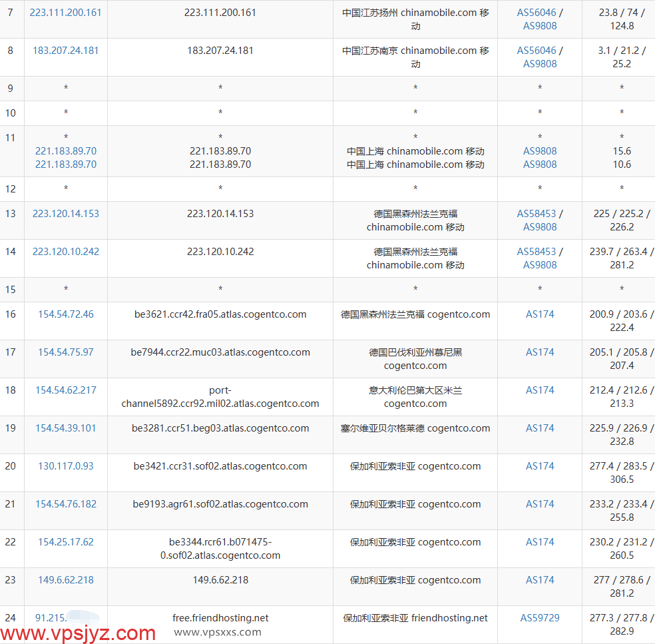
Task: Open the AS174 link in hop 22 row
Action: (x=540, y=542)
